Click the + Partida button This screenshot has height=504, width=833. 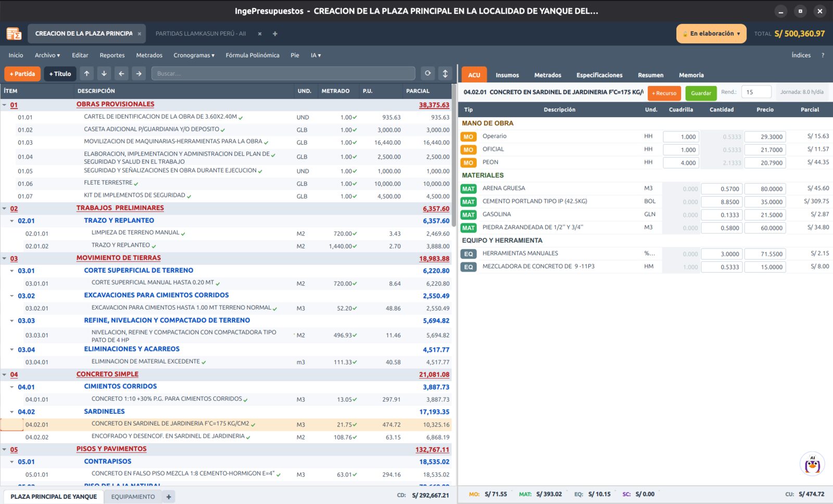click(x=22, y=74)
